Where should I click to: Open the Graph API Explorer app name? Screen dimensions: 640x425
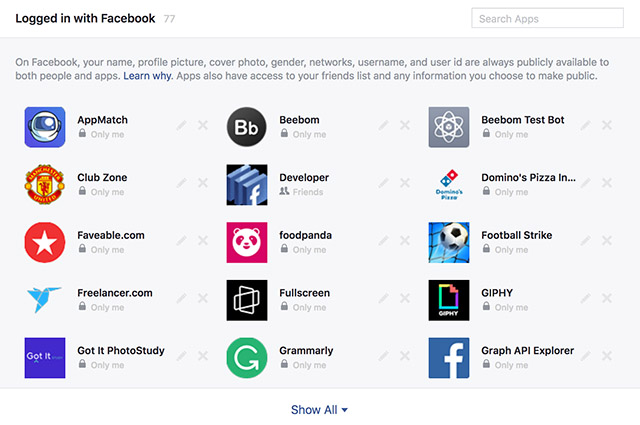pyautogui.click(x=527, y=351)
